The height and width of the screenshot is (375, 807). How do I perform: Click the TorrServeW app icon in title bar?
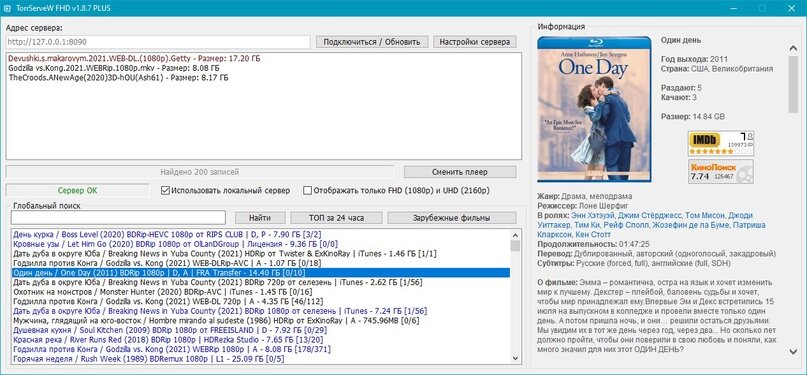pyautogui.click(x=7, y=7)
